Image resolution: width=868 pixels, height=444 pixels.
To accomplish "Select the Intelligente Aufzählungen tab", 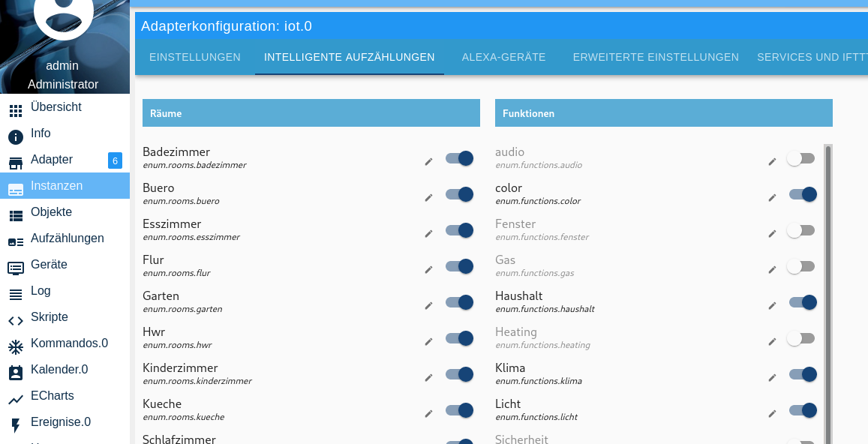I will click(350, 57).
